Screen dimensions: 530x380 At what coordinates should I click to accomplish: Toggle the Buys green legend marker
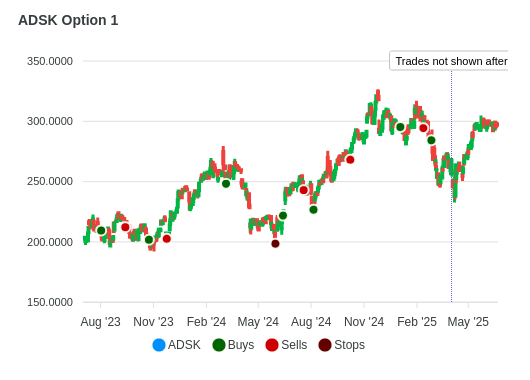point(219,345)
